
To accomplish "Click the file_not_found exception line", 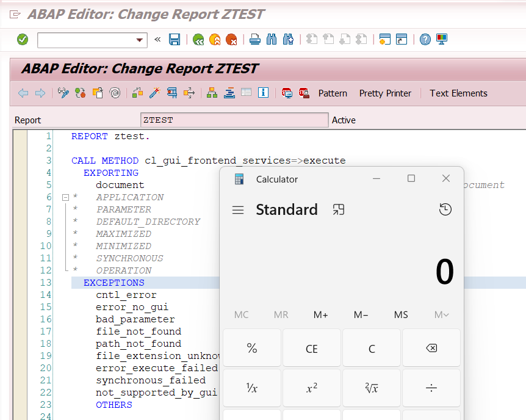I will tap(139, 331).
